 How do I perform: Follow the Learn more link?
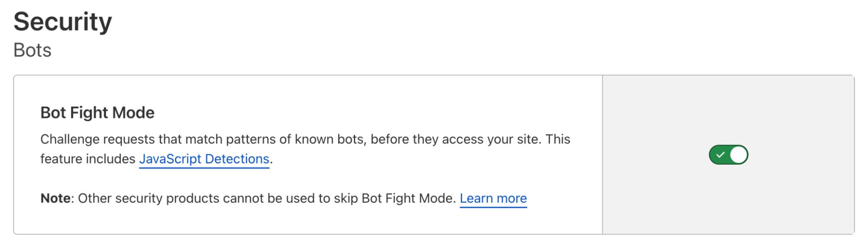(493, 199)
